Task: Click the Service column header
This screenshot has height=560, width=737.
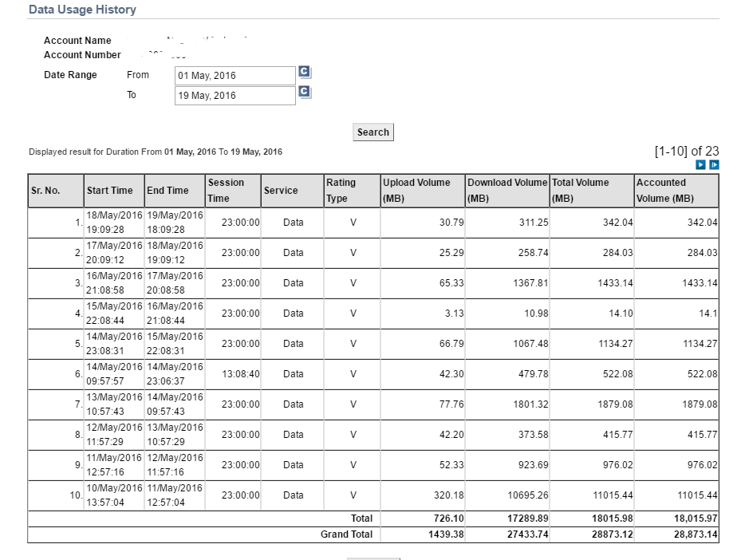Action: (x=281, y=191)
